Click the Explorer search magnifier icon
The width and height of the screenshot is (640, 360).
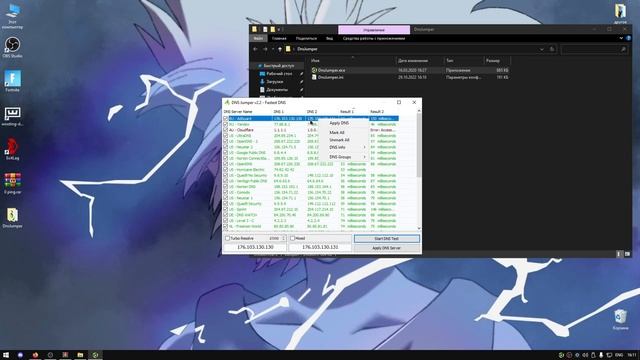pos(623,49)
